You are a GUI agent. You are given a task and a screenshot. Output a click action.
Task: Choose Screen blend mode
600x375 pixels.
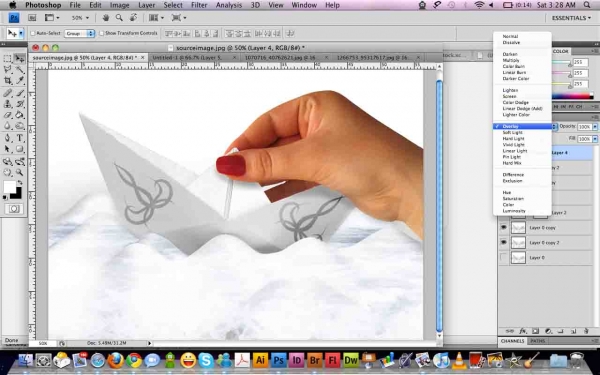pyautogui.click(x=509, y=96)
